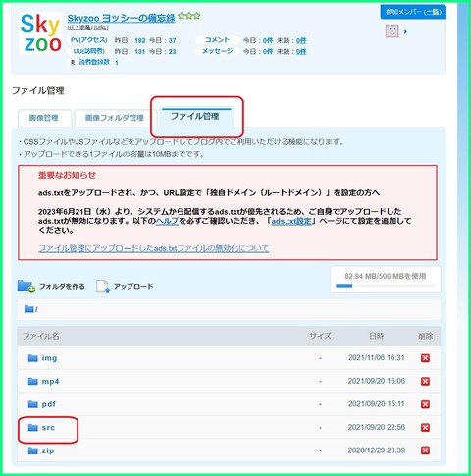Click the storage usage progress bar

tap(386, 286)
